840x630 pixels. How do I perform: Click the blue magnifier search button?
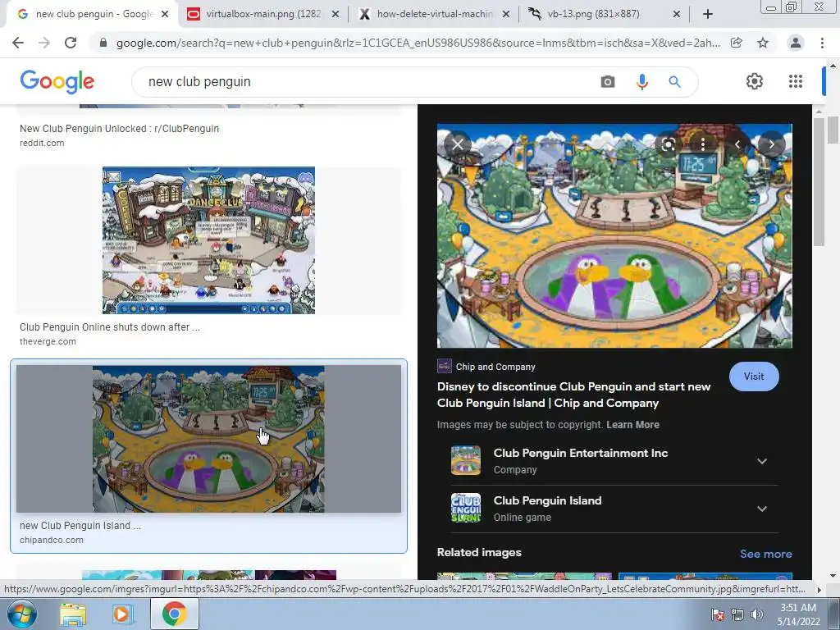(674, 82)
